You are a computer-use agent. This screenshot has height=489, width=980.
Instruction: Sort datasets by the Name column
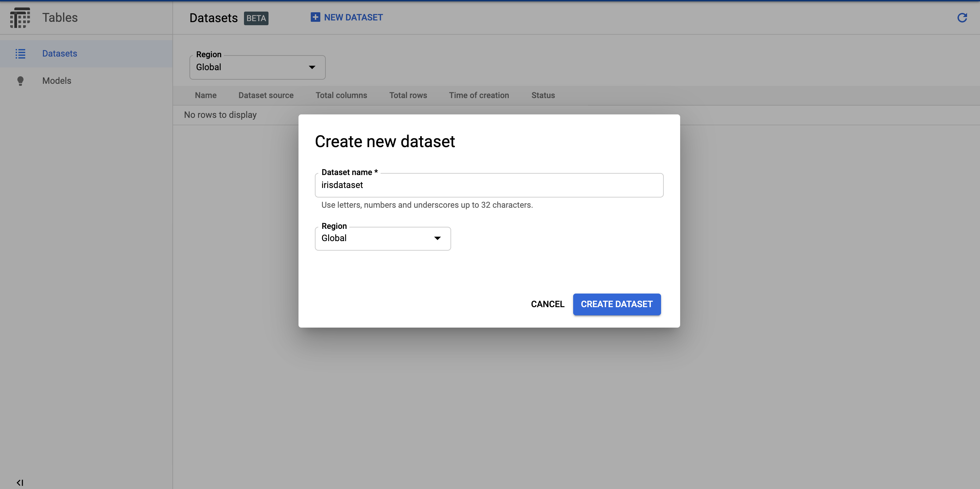coord(205,95)
